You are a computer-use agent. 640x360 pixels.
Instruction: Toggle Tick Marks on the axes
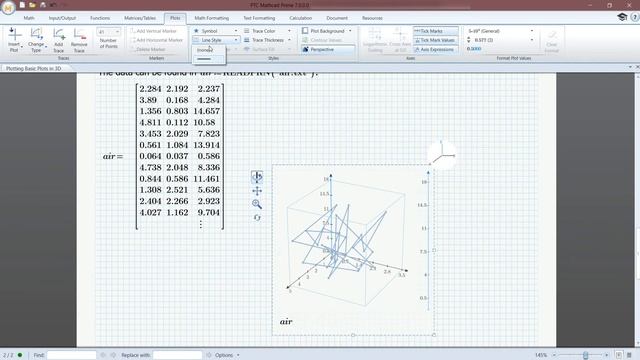(x=436, y=31)
